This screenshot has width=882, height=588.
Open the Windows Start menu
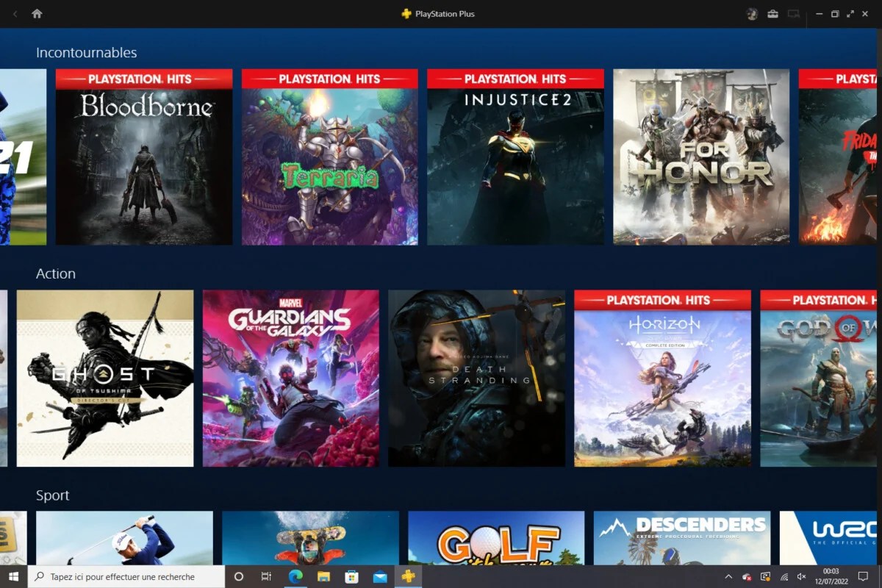pos(13,577)
